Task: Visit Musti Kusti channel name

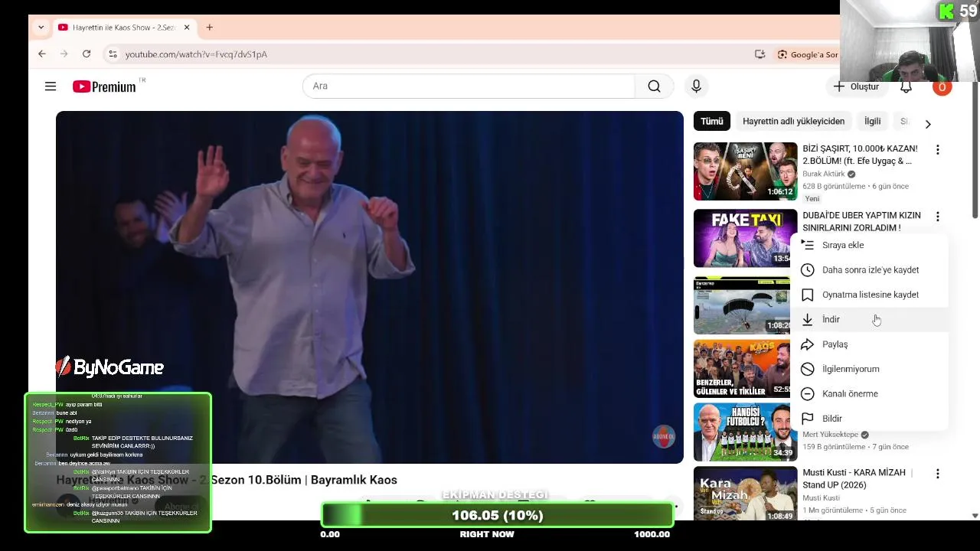Action: [821, 498]
